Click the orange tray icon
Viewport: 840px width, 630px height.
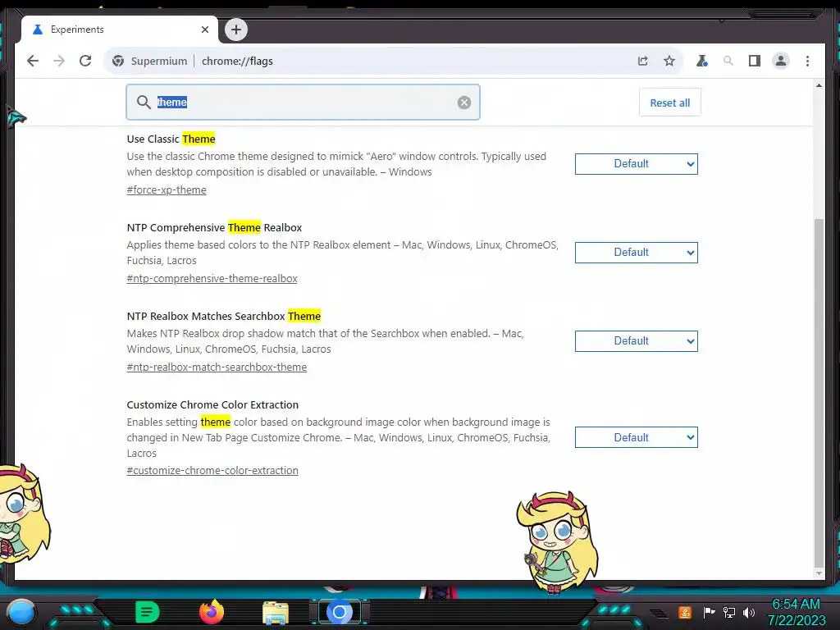tap(685, 612)
